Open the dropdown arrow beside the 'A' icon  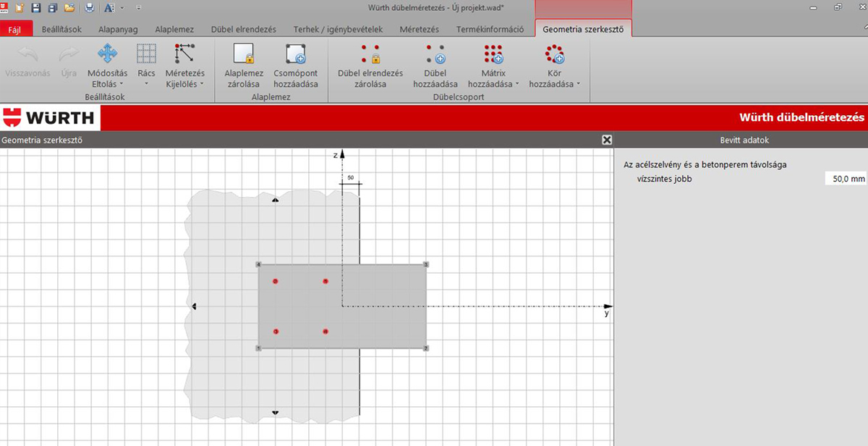pos(122,7)
